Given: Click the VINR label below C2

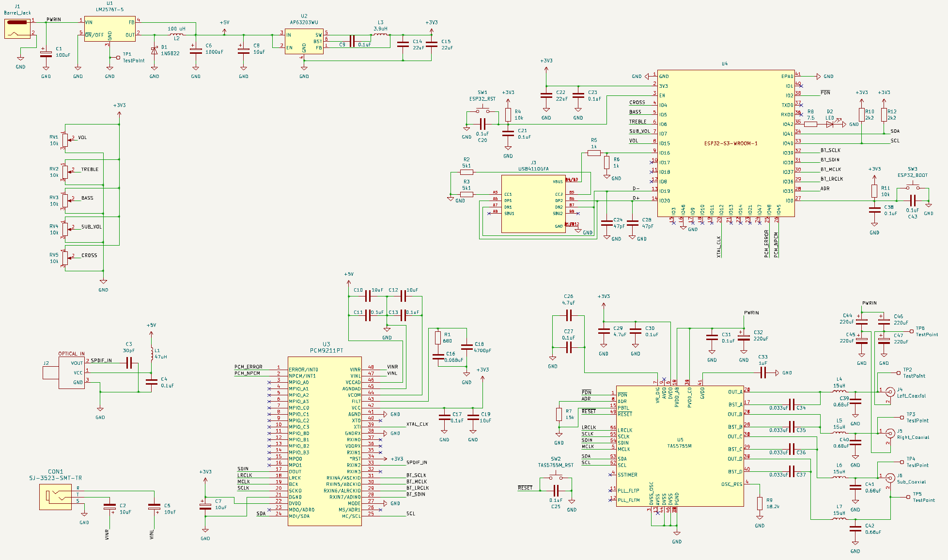Looking at the screenshot, I should 107,535.
